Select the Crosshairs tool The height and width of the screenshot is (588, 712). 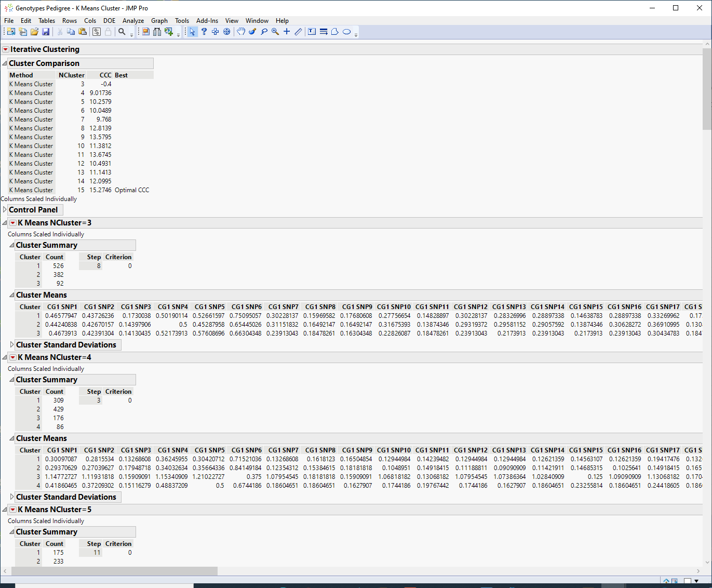pos(287,32)
